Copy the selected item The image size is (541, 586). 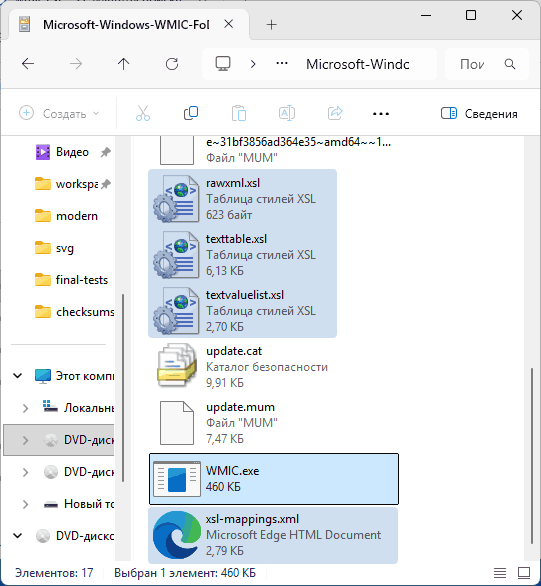coord(191,113)
